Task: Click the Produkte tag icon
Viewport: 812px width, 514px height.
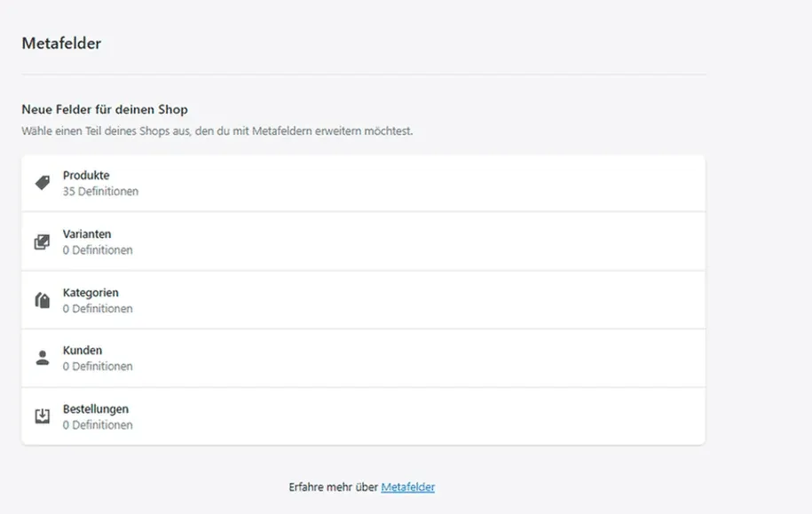Action: (x=42, y=183)
